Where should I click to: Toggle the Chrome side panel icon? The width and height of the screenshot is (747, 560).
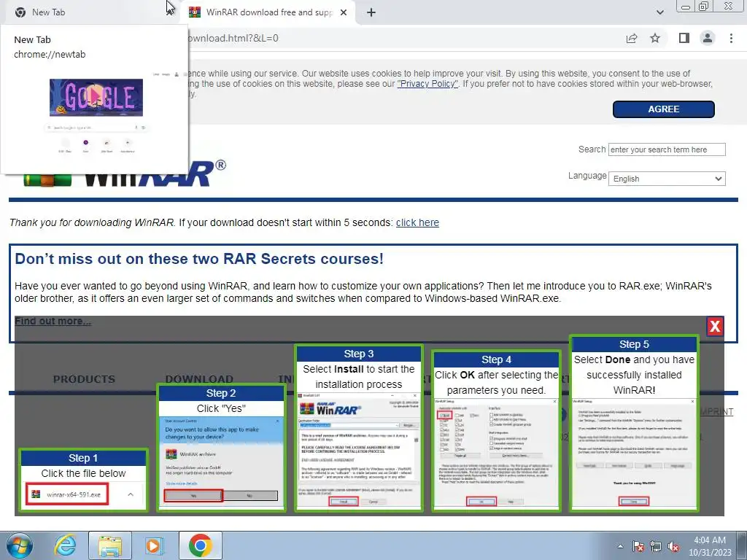pos(684,38)
